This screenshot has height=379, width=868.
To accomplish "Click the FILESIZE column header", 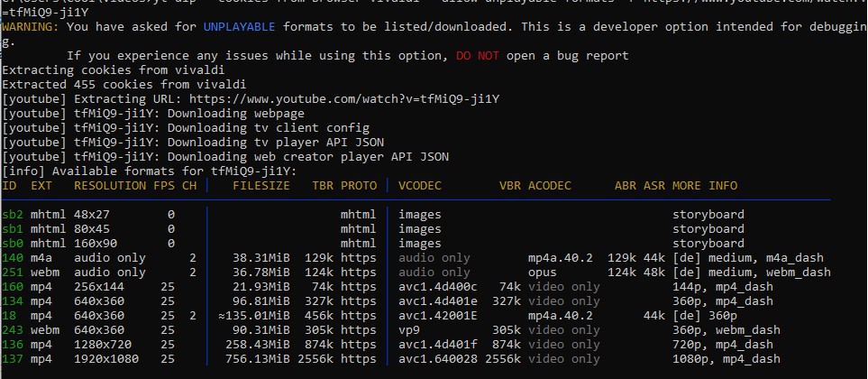I will (x=260, y=186).
